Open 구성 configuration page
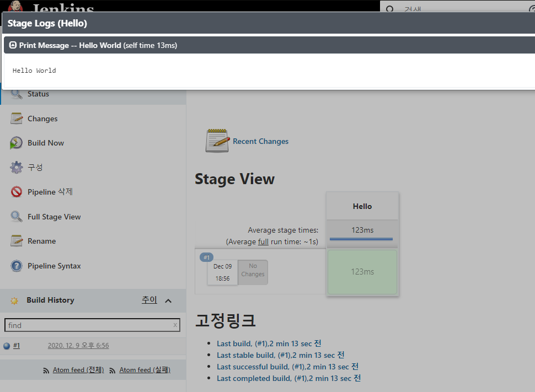 (35, 167)
